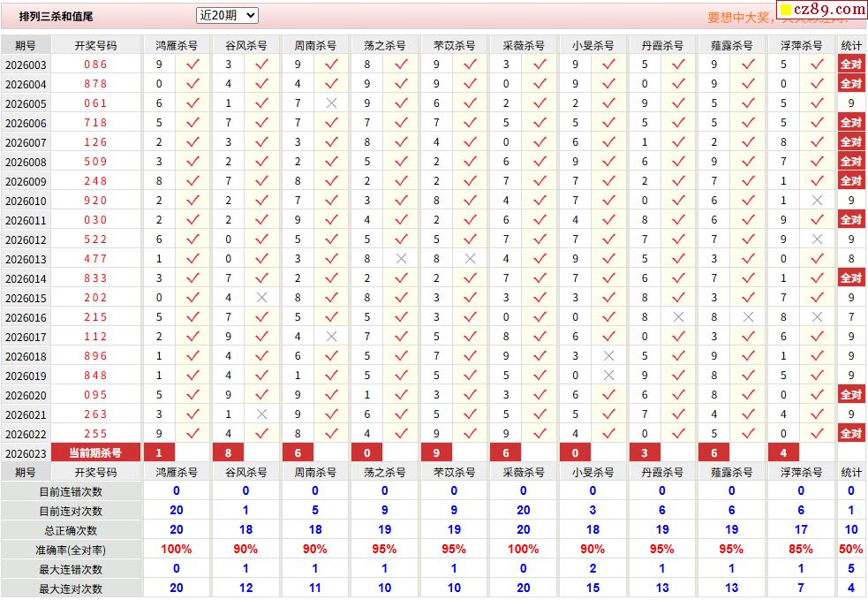868x600 pixels.
Task: Click the 最大连对次数 value 15 for 小旻杀号
Action: [593, 588]
